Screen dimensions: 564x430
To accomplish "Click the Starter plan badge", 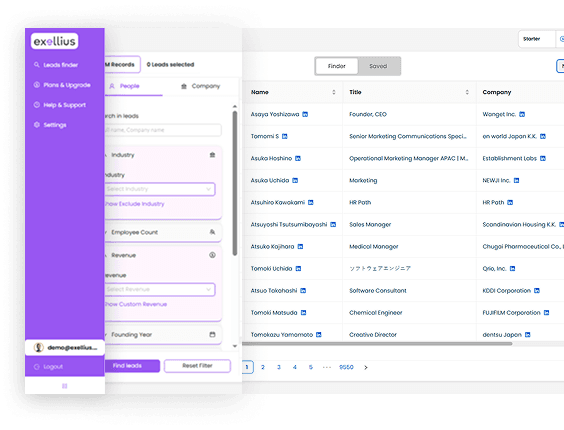I will [x=532, y=39].
